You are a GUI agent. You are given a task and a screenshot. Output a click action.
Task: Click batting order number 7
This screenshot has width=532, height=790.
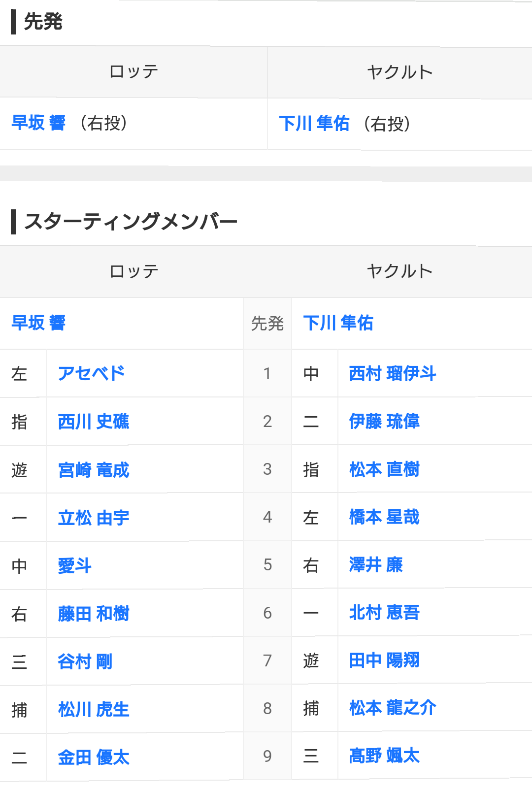267,660
